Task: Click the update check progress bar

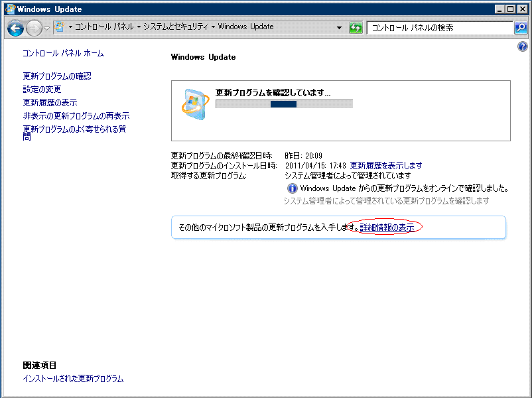Action: point(285,104)
